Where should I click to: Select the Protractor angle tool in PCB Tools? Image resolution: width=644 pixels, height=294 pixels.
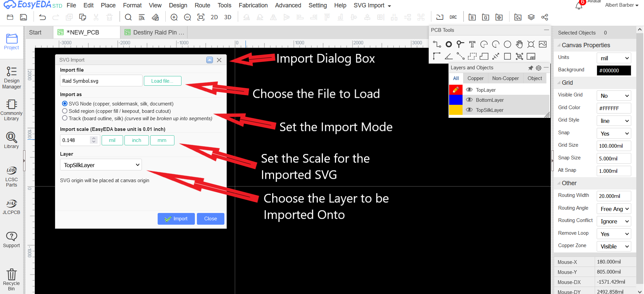point(448,56)
